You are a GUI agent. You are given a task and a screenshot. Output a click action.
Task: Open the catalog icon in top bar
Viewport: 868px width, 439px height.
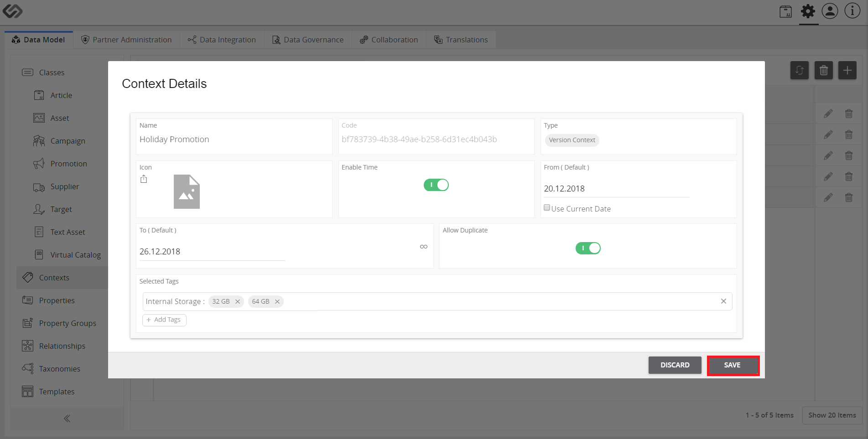[x=785, y=11]
